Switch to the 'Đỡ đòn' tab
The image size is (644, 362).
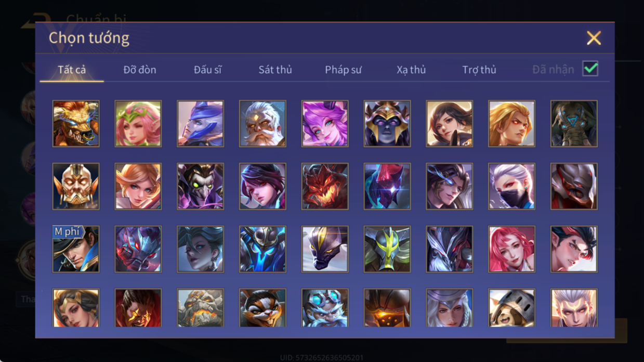[x=140, y=70]
